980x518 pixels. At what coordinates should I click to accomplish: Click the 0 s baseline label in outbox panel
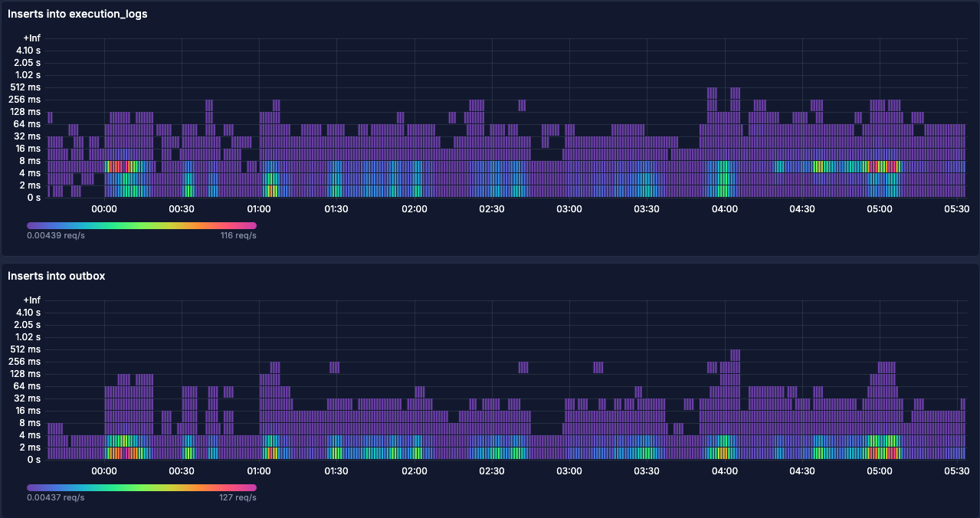[x=33, y=459]
